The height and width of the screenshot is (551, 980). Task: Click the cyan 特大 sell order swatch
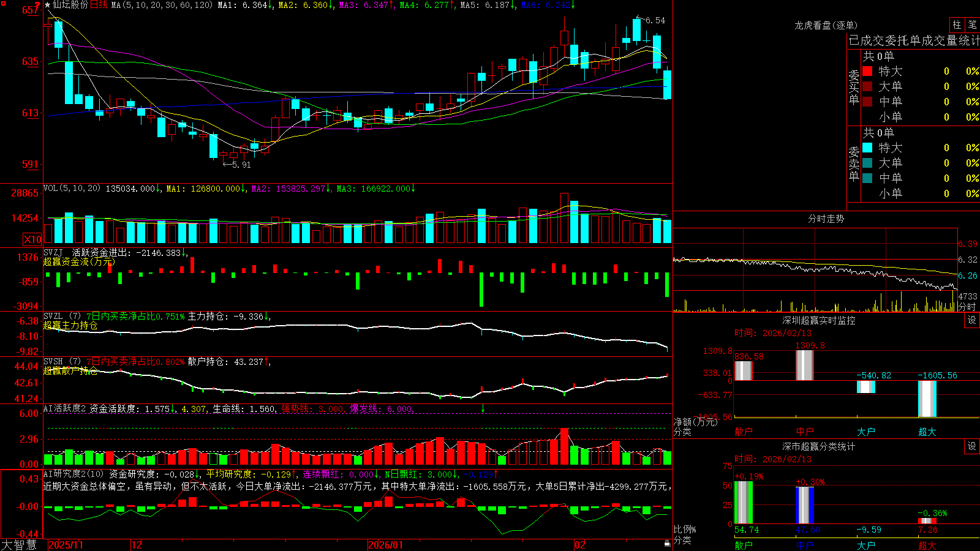click(867, 148)
